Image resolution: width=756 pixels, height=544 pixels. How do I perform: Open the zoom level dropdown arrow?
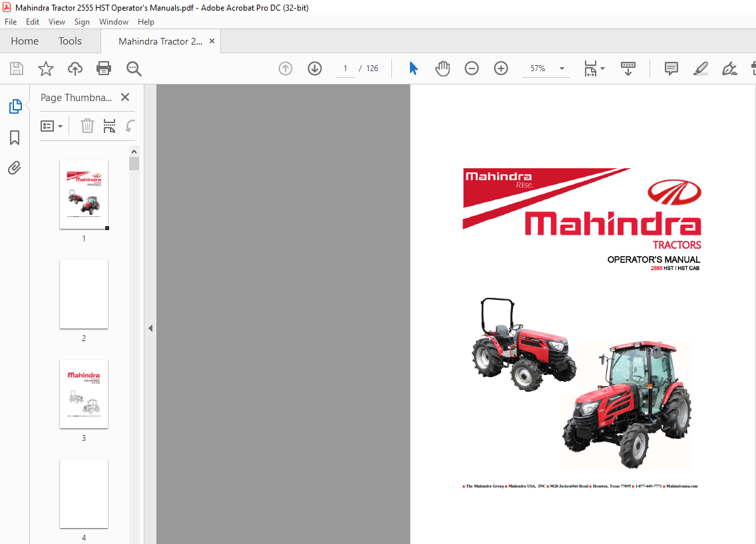click(562, 68)
